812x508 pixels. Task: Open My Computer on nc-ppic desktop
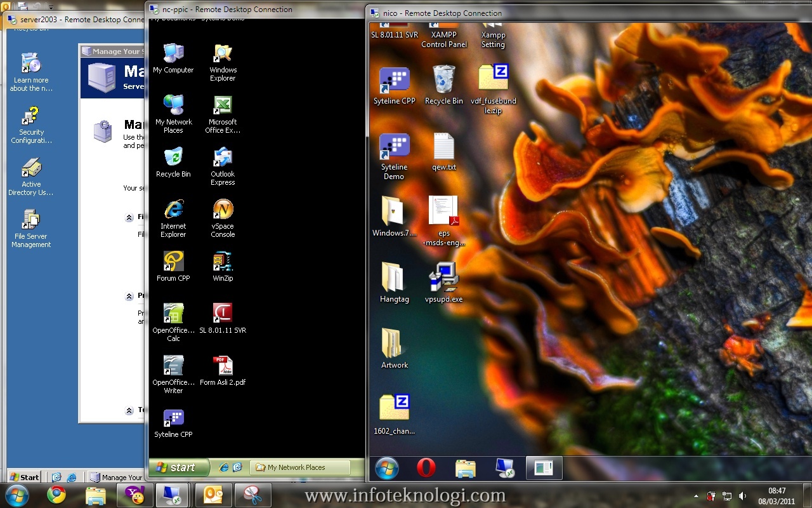173,58
